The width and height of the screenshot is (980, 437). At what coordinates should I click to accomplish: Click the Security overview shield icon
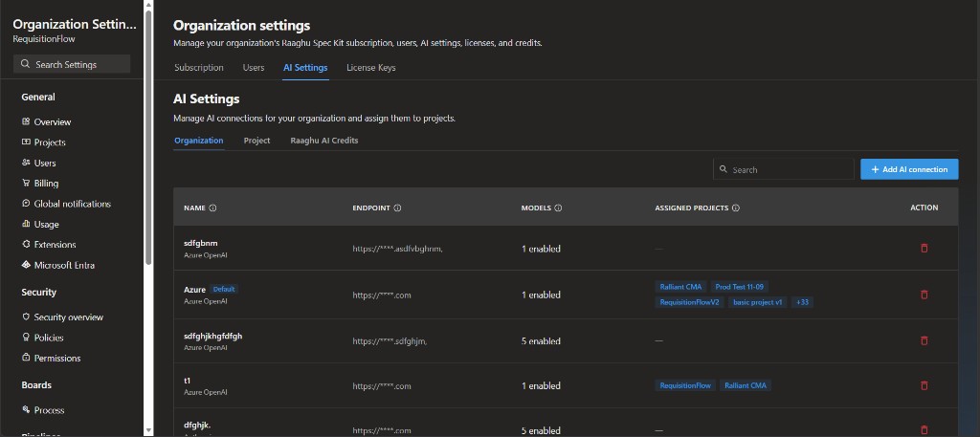pyautogui.click(x=26, y=317)
